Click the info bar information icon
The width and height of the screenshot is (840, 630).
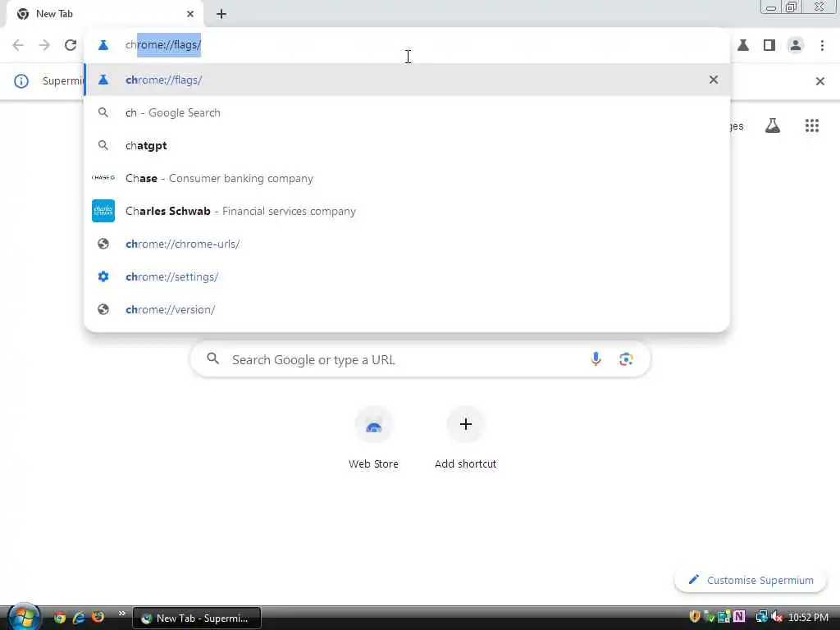tap(21, 81)
